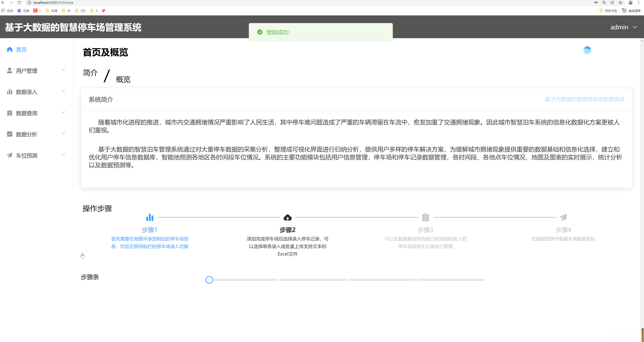The image size is (644, 342).
Task: Reload the page in the browser
Action: [19, 3]
